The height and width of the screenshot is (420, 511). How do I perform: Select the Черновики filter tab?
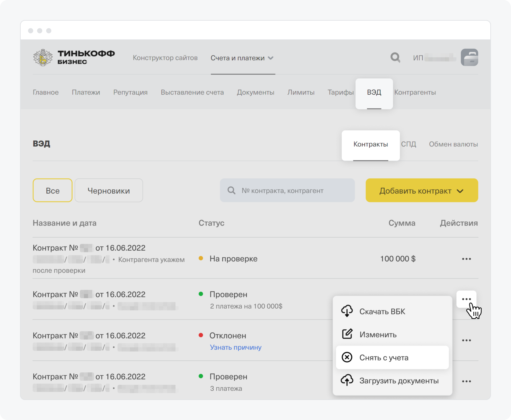pyautogui.click(x=107, y=190)
